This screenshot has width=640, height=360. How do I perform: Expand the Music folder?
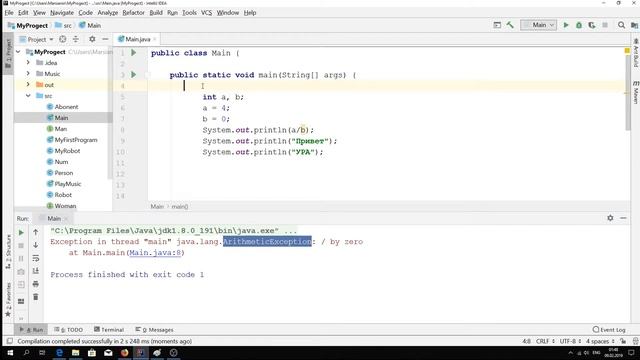click(28, 74)
